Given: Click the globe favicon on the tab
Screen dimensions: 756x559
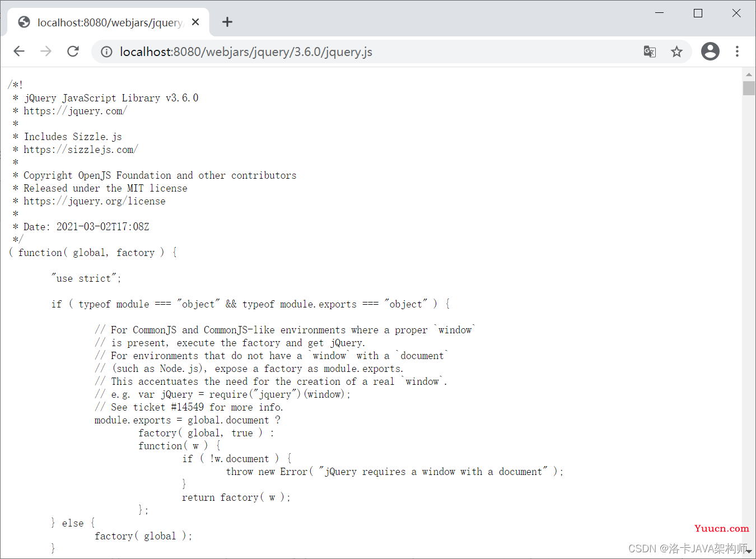Looking at the screenshot, I should click(24, 22).
